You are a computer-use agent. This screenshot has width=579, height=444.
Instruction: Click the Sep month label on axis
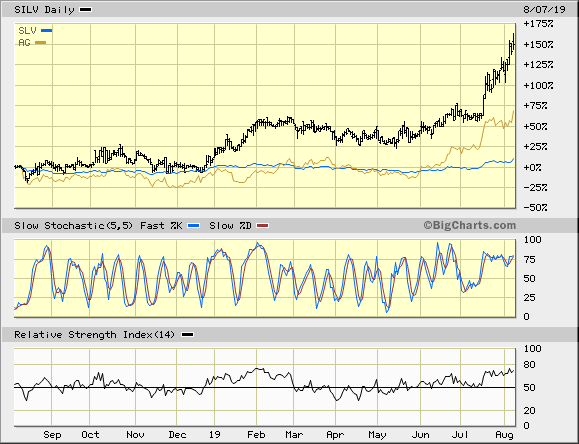click(52, 435)
